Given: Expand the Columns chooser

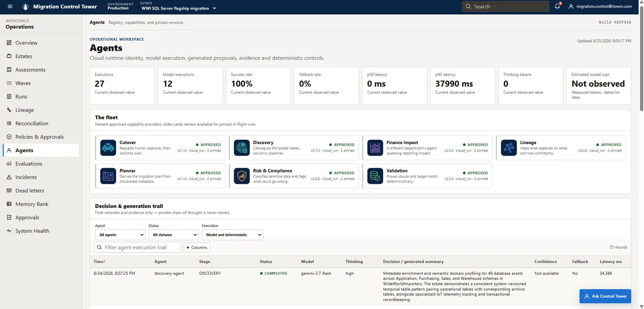Looking at the screenshot, I should 197,247.
